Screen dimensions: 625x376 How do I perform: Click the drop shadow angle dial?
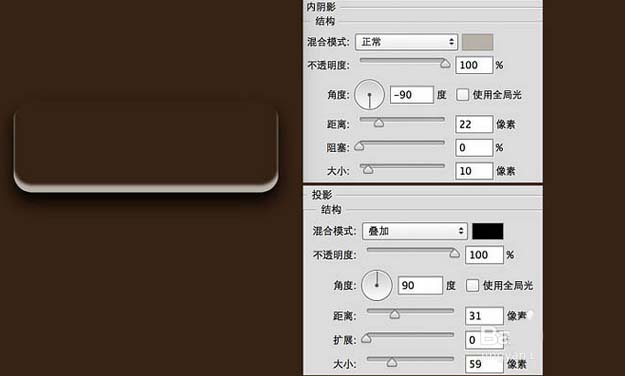pos(377,285)
